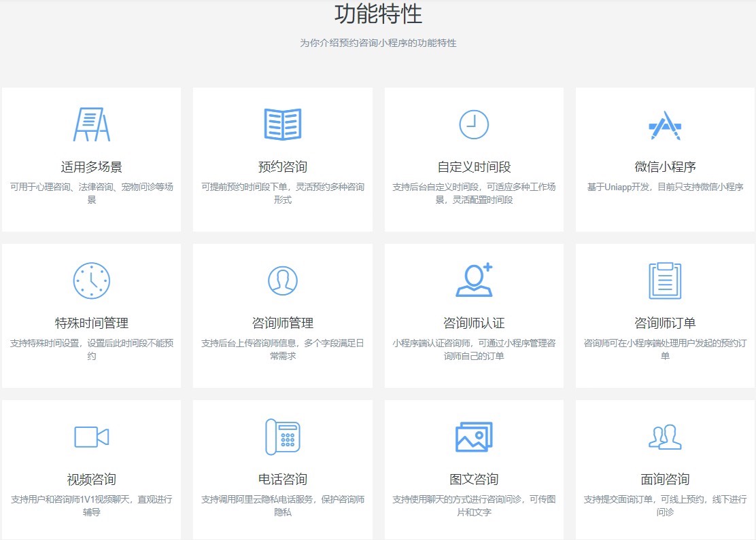This screenshot has width=756, height=540.
Task: Click description starting 支持调用阿里云隐私电话服务
Action: tap(283, 505)
